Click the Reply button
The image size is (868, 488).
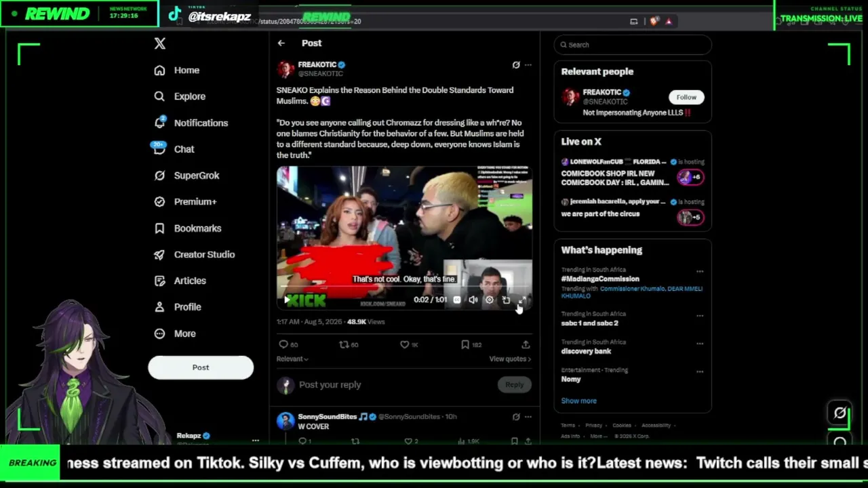point(514,385)
